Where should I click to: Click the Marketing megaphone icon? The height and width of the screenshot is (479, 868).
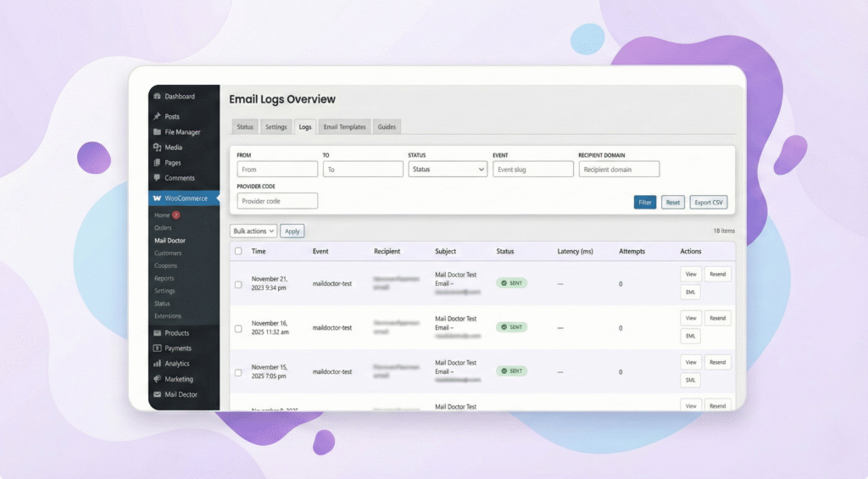coord(157,379)
